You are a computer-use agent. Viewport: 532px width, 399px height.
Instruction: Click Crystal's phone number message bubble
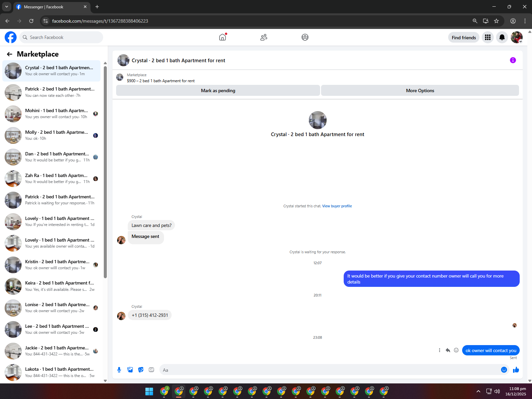(150, 315)
